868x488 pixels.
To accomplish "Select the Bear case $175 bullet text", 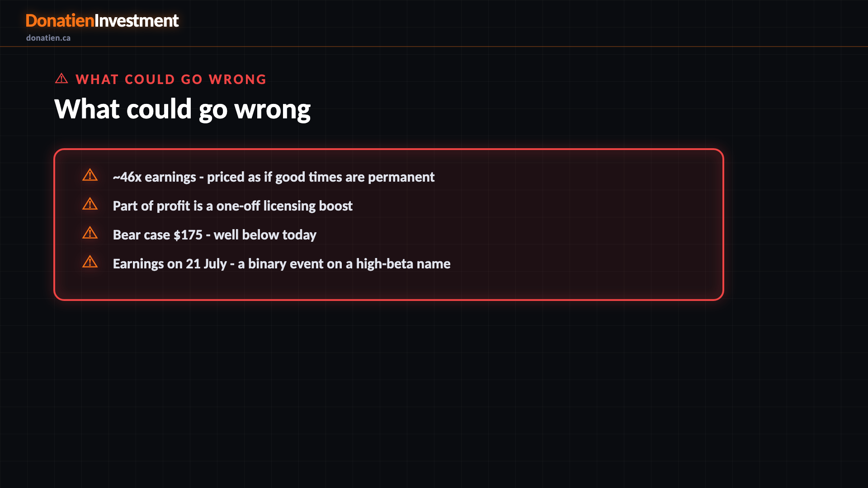I will (x=214, y=235).
